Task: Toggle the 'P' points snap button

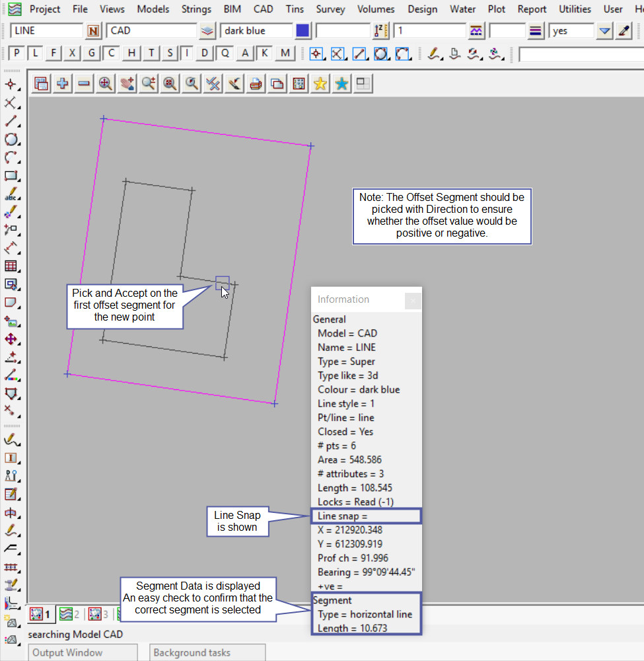Action: (17, 54)
